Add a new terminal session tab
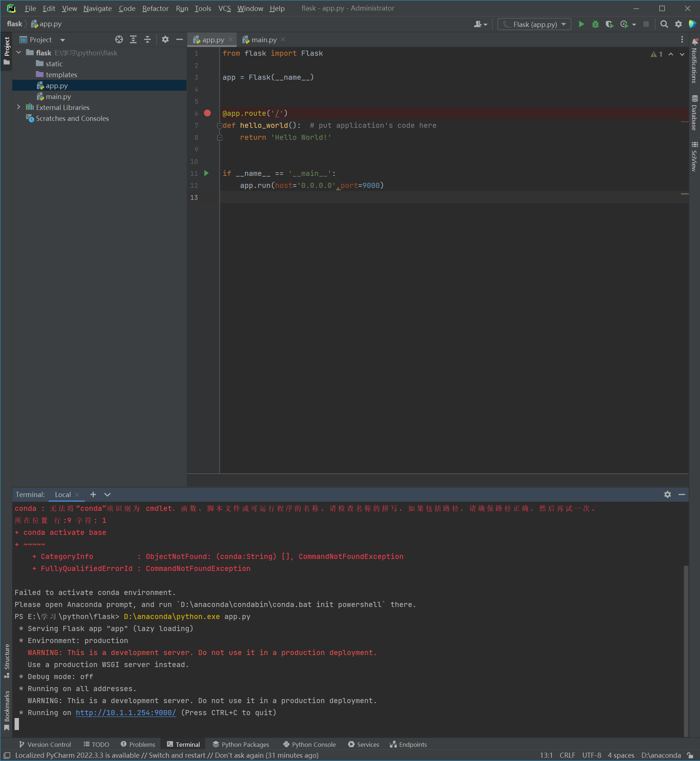 pyautogui.click(x=93, y=494)
